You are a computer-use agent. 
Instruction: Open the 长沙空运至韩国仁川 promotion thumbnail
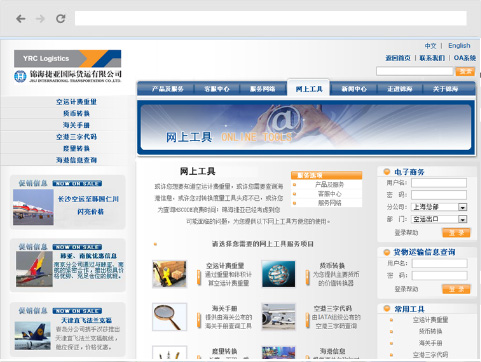(x=33, y=207)
